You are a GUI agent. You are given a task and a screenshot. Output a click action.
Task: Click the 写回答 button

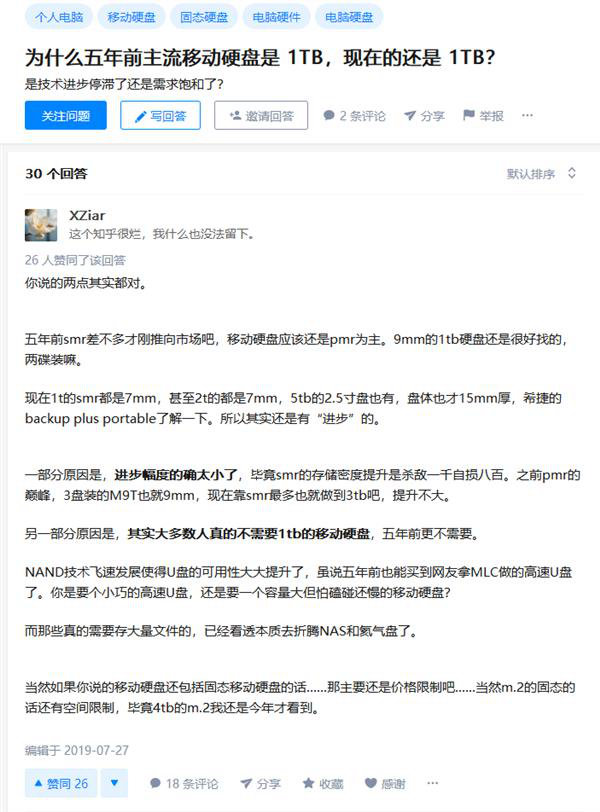(x=160, y=115)
